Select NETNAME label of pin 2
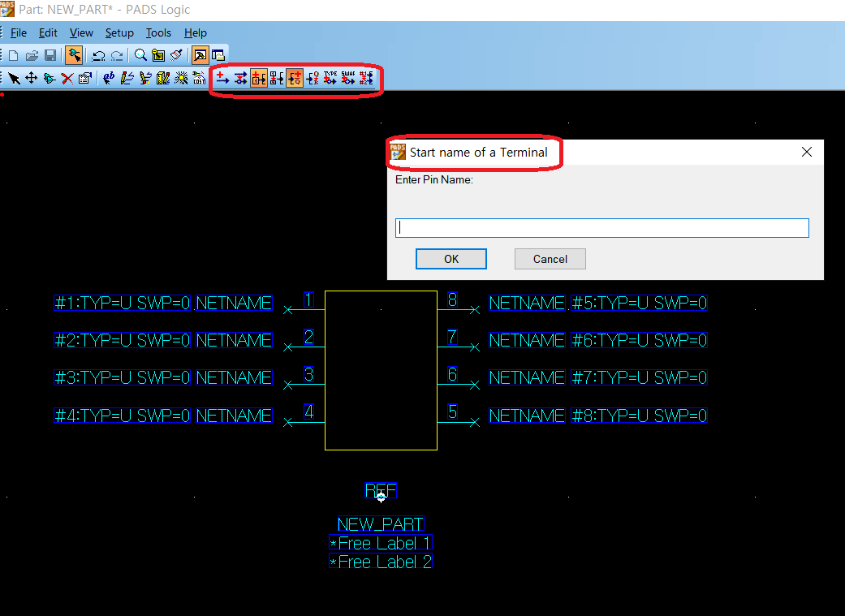845x616 pixels. (x=234, y=340)
